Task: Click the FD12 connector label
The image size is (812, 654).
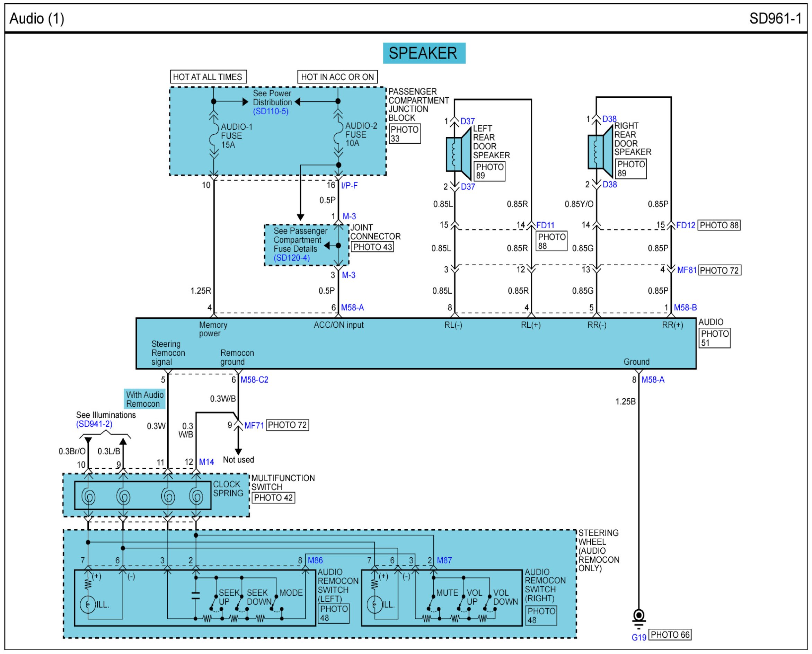Action: coord(686,226)
